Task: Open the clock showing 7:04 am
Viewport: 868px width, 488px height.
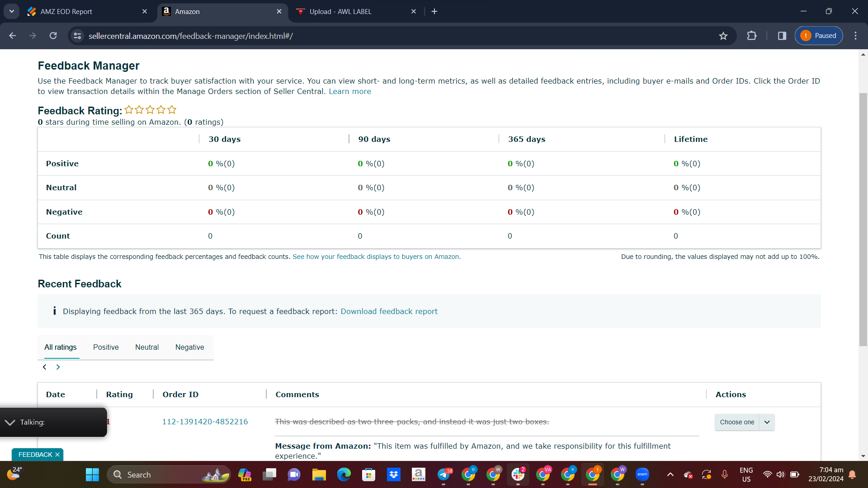Action: tap(826, 474)
